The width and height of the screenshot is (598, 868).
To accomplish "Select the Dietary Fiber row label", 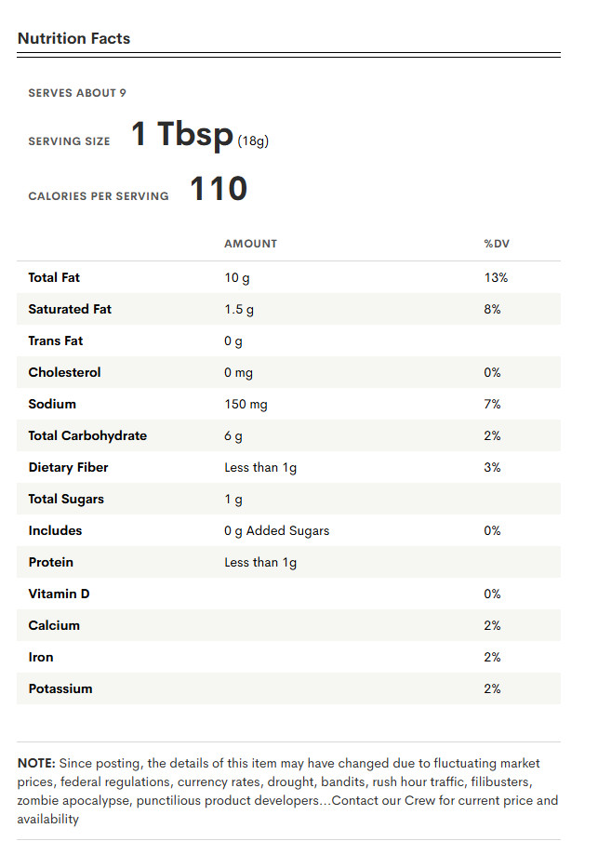I will click(68, 467).
